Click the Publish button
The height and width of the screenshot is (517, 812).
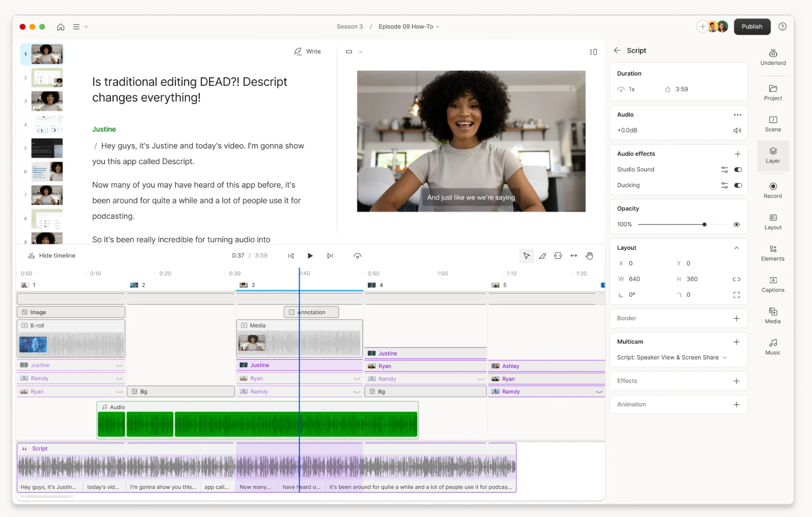[x=752, y=26]
